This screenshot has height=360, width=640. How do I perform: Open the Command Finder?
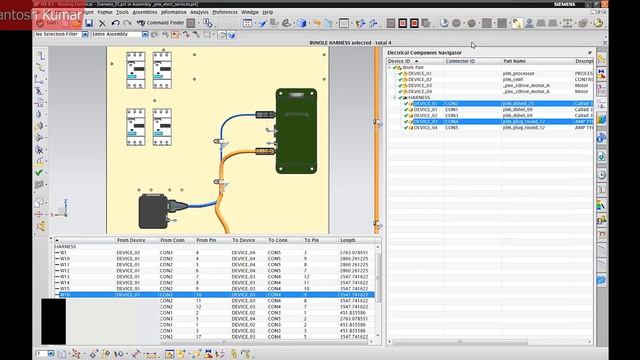[161, 23]
